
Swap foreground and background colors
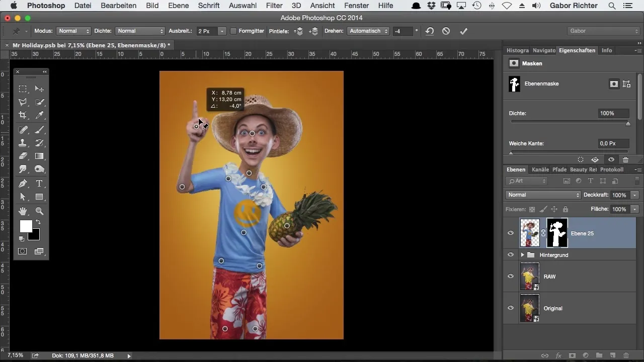[x=38, y=222]
